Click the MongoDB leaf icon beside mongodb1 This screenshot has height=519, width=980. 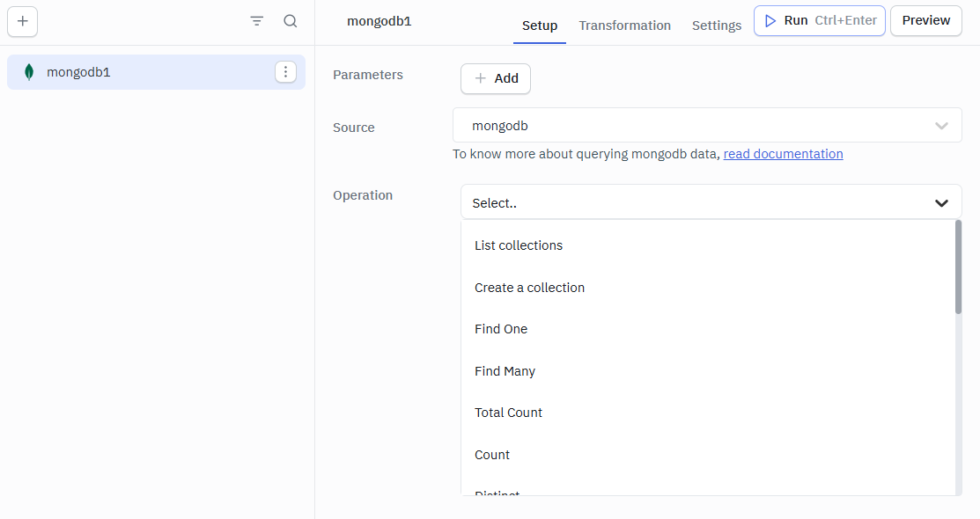28,71
